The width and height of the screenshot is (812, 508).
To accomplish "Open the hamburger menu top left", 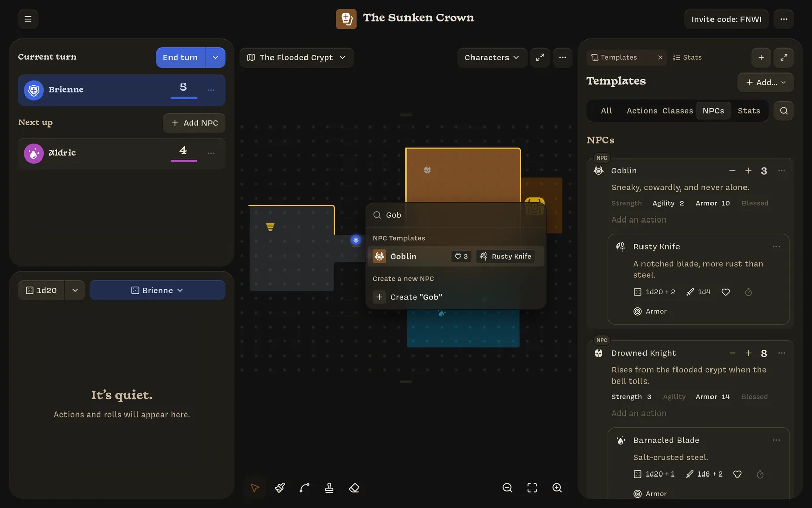I will click(x=28, y=19).
